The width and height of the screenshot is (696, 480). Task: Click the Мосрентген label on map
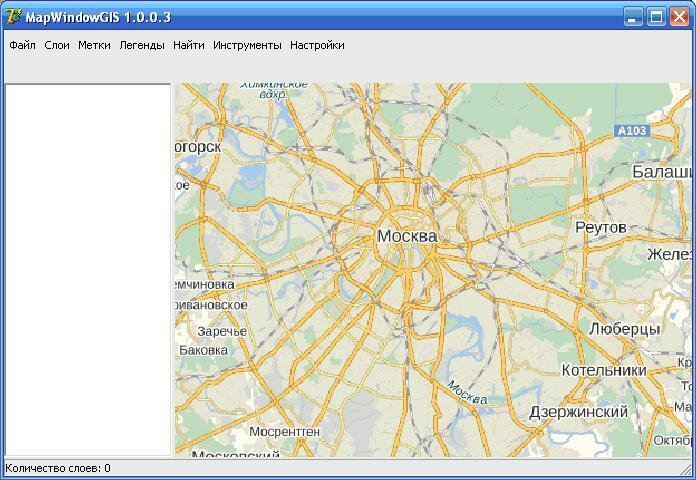(x=284, y=431)
